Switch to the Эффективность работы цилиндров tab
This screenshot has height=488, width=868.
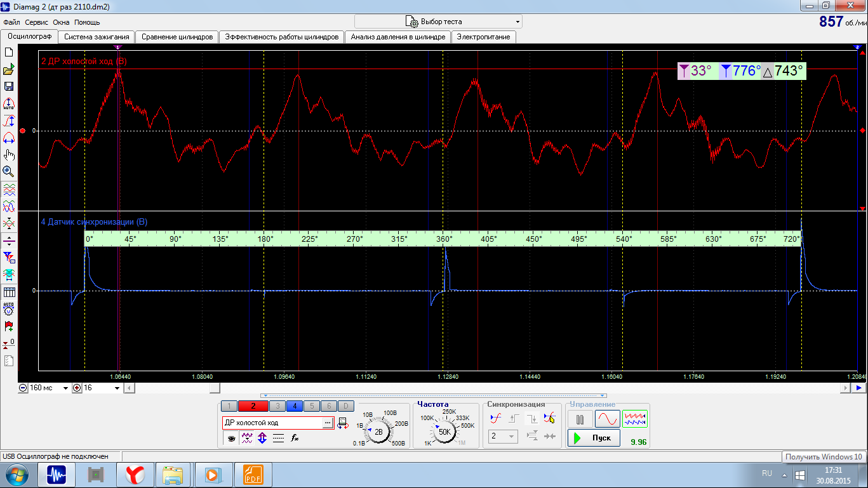282,37
